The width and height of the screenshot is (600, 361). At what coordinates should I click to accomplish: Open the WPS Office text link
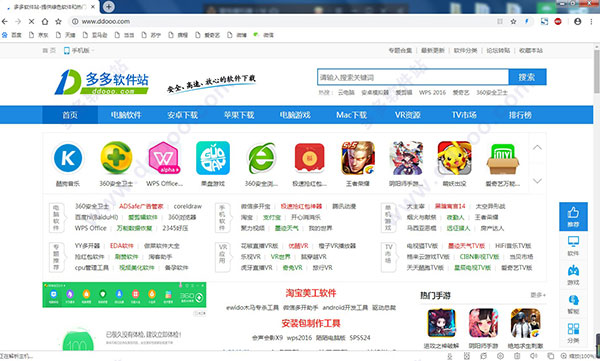[x=91, y=228]
